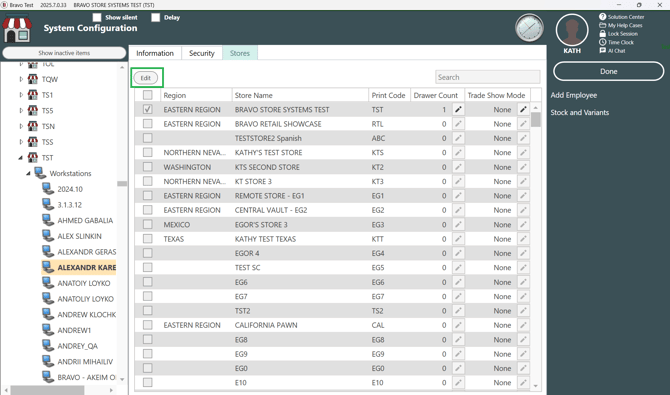The width and height of the screenshot is (670, 395).
Task: Toggle the select-all header checkbox
Action: pyautogui.click(x=147, y=95)
